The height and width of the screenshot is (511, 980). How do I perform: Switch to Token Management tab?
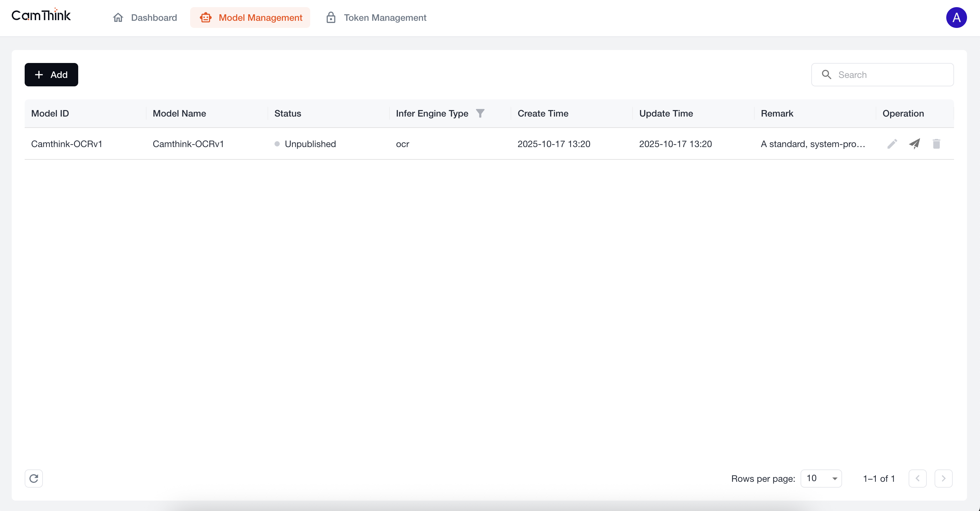376,18
